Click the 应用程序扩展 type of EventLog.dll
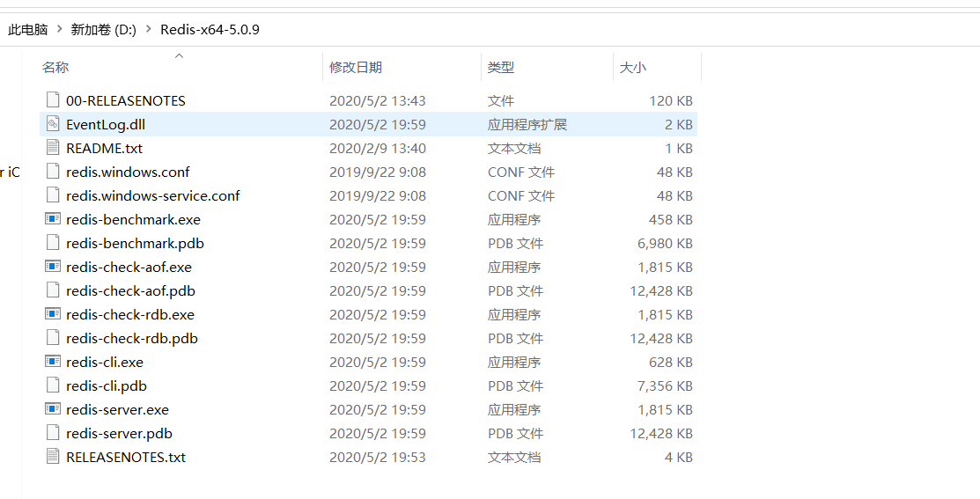This screenshot has width=980, height=499. (x=527, y=124)
